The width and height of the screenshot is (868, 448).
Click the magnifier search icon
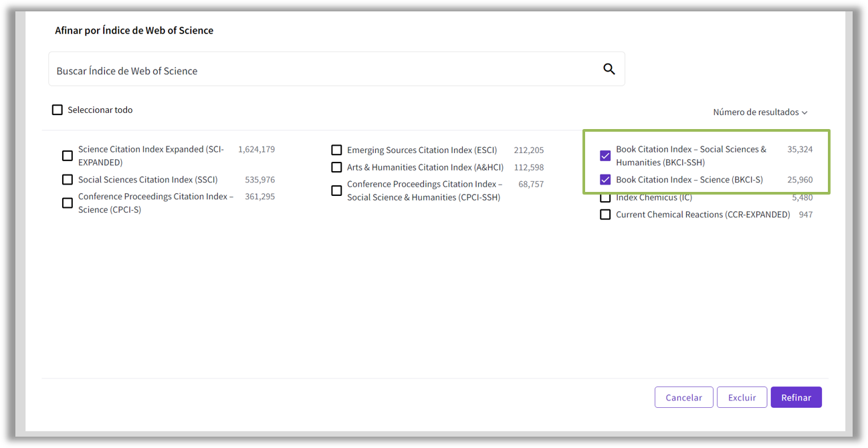(609, 69)
